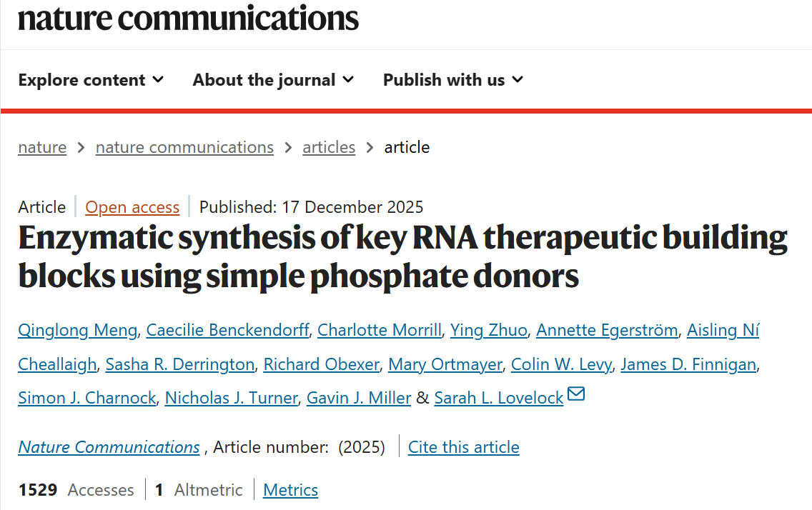
Task: Select author Colin W. Levy
Action: [561, 364]
